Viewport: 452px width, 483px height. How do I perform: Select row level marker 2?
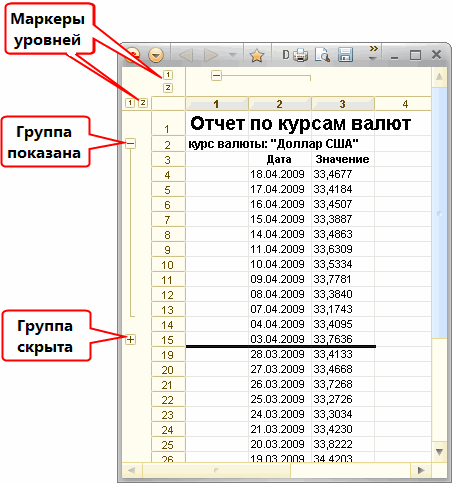[x=143, y=103]
